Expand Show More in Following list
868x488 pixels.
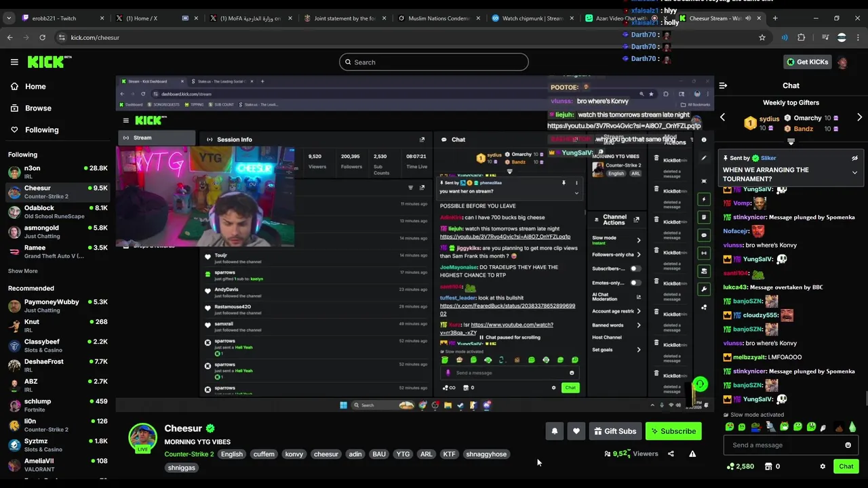pos(22,271)
